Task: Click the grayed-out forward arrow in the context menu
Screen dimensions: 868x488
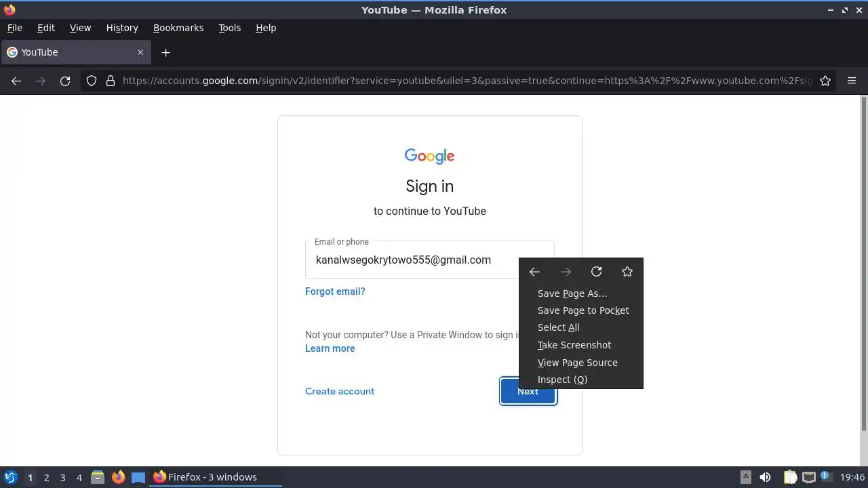Action: pos(566,272)
